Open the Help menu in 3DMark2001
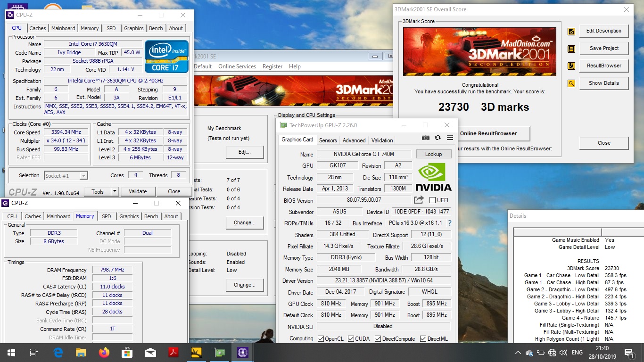Screen dimensions: 644x362 click(x=295, y=66)
